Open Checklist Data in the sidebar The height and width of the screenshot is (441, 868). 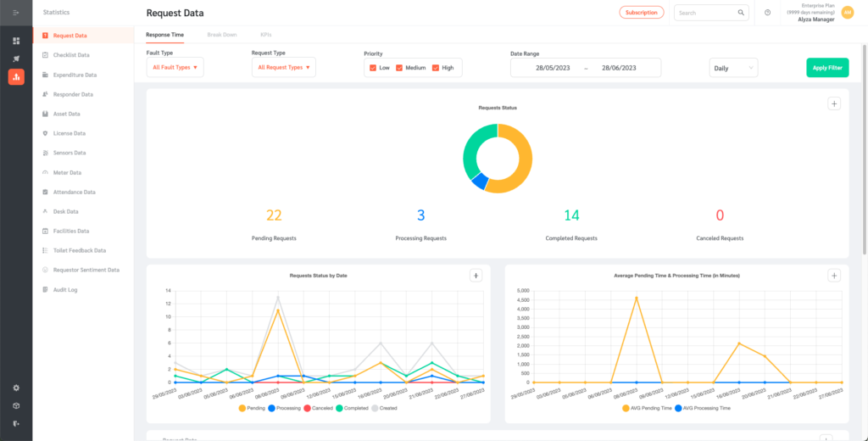[x=71, y=55]
